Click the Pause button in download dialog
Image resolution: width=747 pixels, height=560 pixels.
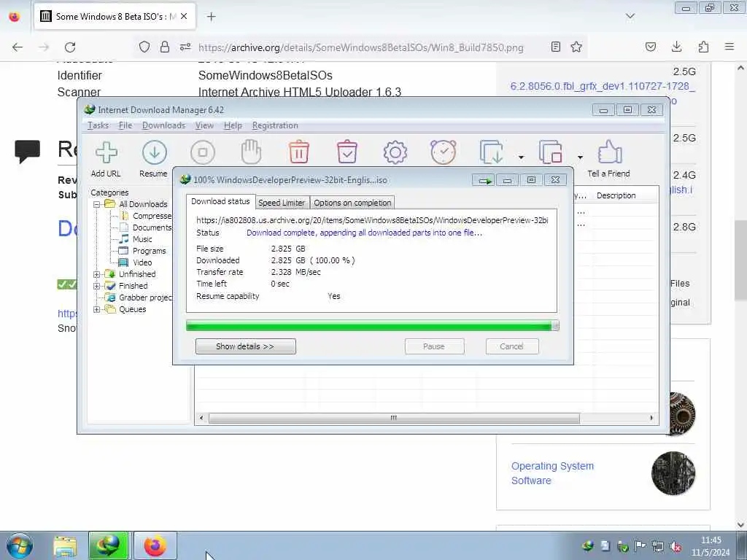click(434, 346)
